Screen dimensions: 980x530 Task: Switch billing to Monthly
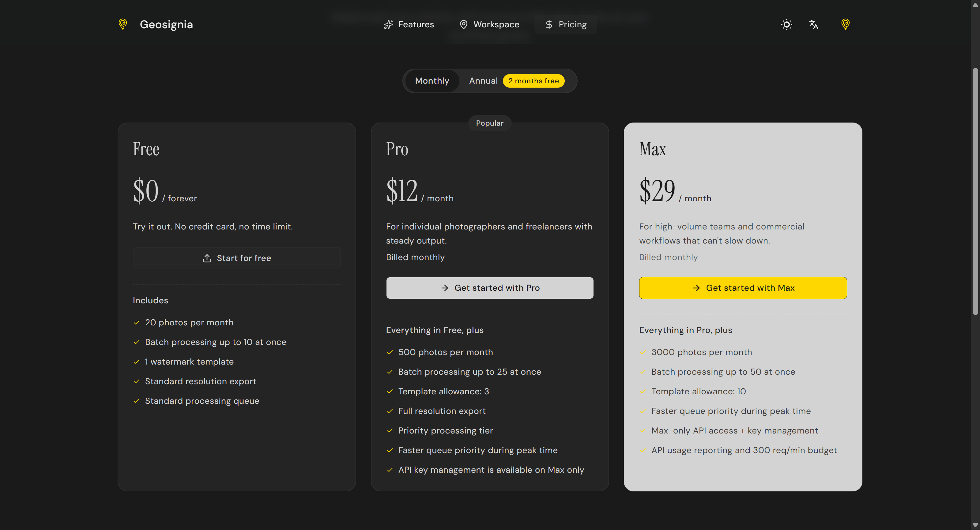click(432, 81)
